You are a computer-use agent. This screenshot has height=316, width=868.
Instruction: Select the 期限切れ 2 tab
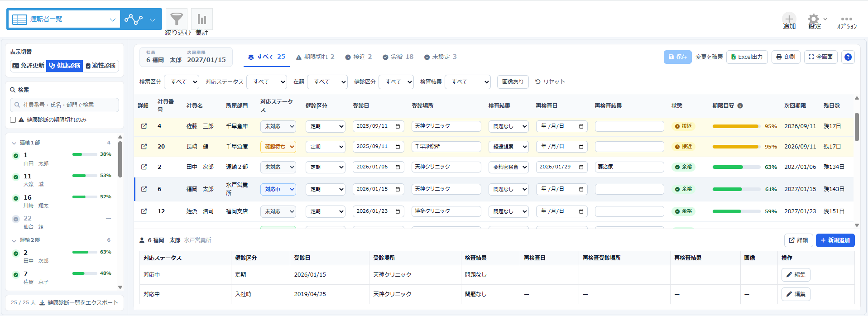[x=315, y=57]
